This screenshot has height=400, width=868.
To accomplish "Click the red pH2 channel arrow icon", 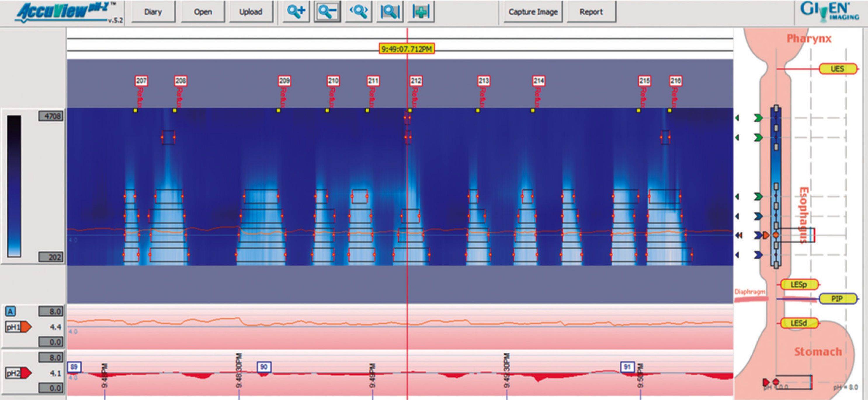I will click(26, 373).
